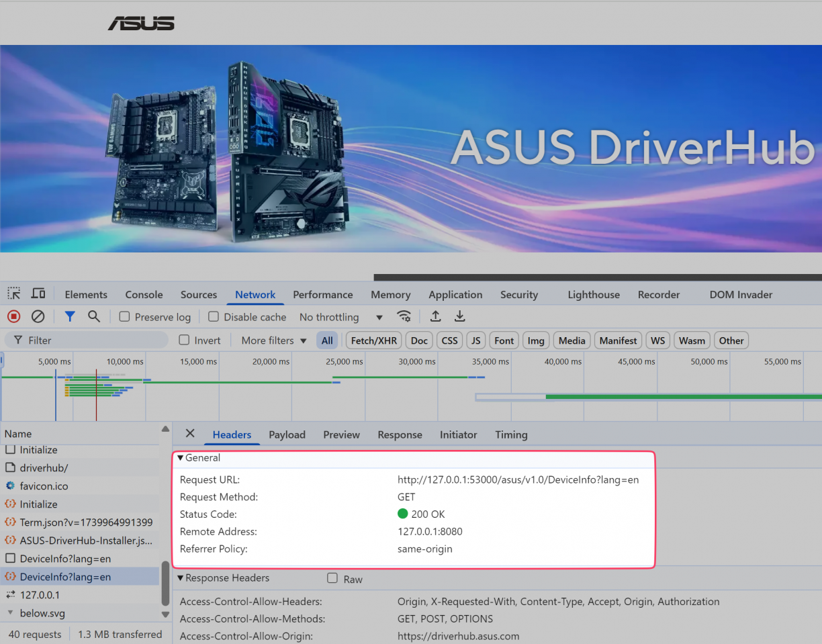Open network conditions wifi icon
This screenshot has height=644, width=822.
click(404, 316)
